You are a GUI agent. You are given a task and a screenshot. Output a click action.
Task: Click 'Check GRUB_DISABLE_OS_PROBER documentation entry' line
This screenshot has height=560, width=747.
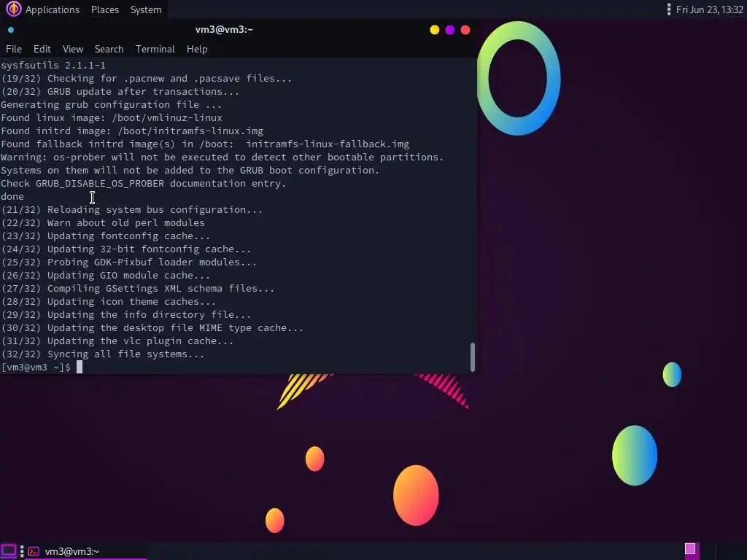(144, 183)
